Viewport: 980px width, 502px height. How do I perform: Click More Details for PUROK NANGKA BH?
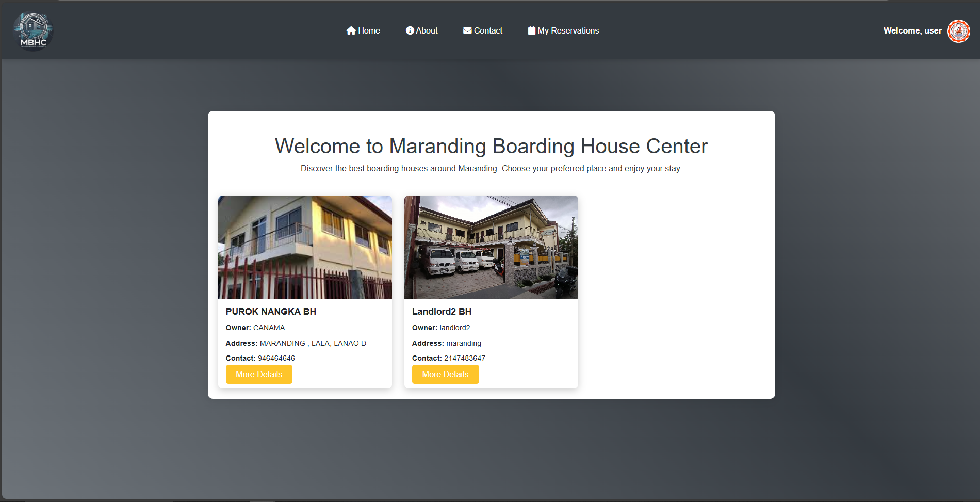click(x=258, y=374)
